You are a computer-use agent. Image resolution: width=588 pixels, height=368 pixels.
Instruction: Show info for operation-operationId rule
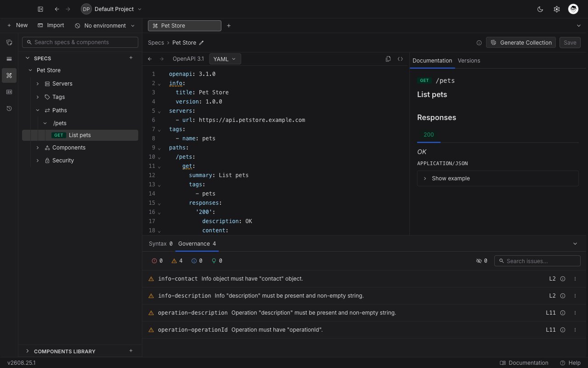(x=563, y=330)
